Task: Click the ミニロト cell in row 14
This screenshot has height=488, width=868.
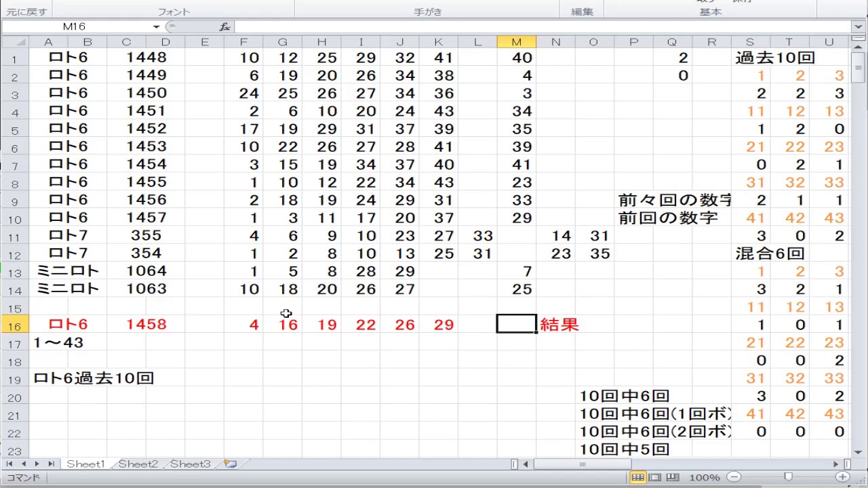Action: [x=68, y=289]
